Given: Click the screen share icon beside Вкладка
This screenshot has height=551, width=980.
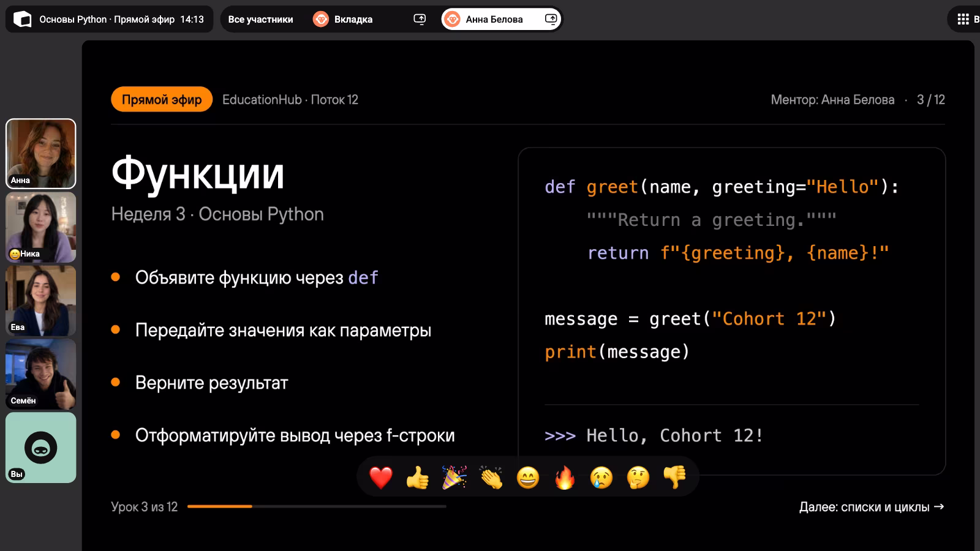Looking at the screenshot, I should [420, 19].
